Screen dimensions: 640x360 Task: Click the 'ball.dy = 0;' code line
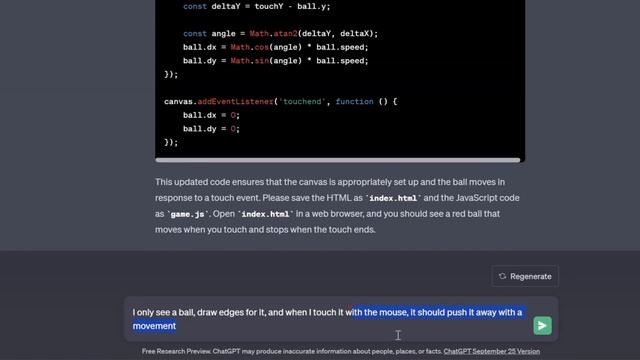(x=211, y=129)
